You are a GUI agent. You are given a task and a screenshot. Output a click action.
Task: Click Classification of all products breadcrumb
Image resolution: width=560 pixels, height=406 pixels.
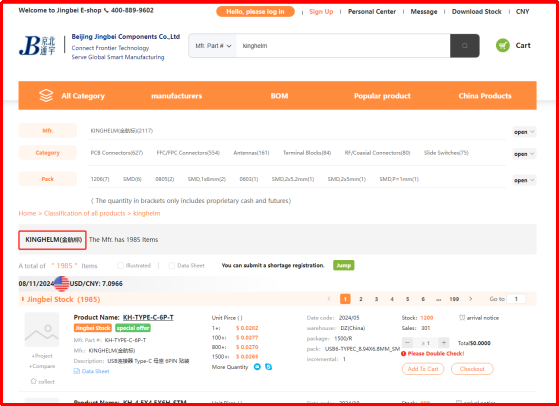point(85,213)
